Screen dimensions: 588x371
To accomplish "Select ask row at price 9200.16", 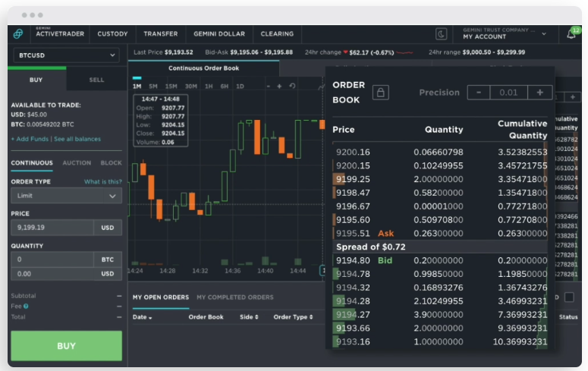I will 440,152.
